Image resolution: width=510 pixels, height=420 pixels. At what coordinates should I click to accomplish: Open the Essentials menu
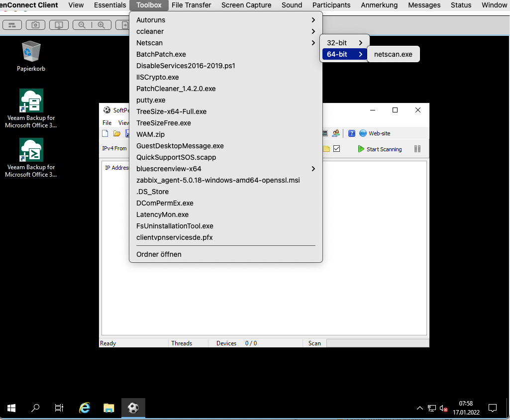pos(110,5)
